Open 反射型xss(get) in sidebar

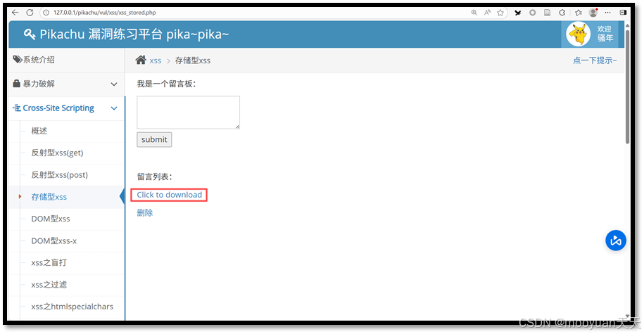(57, 153)
